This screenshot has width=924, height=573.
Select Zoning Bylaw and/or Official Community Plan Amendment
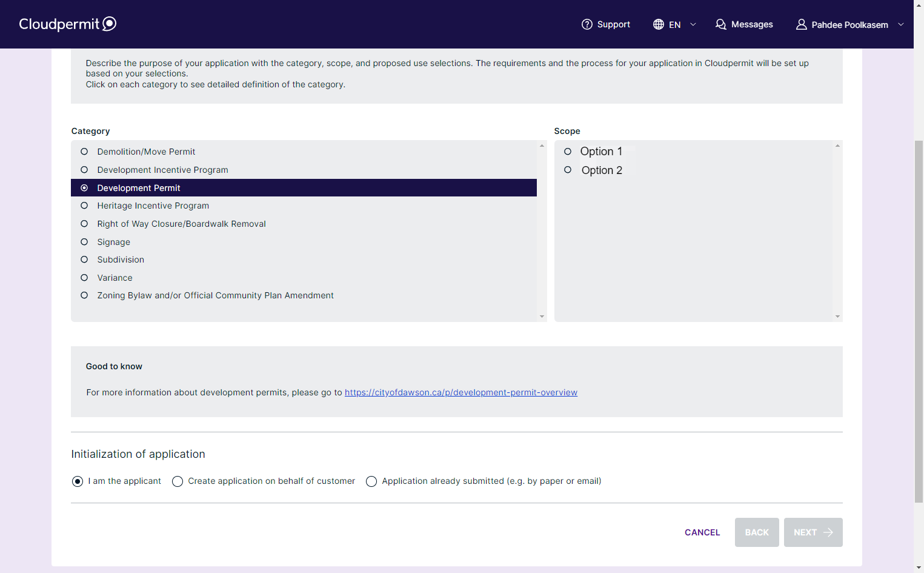pyautogui.click(x=304, y=295)
